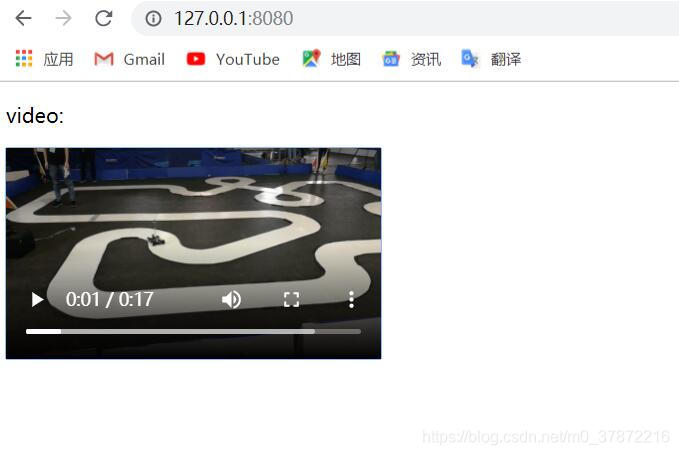Open the YouTube bookmark
The image size is (679, 455).
233,59
